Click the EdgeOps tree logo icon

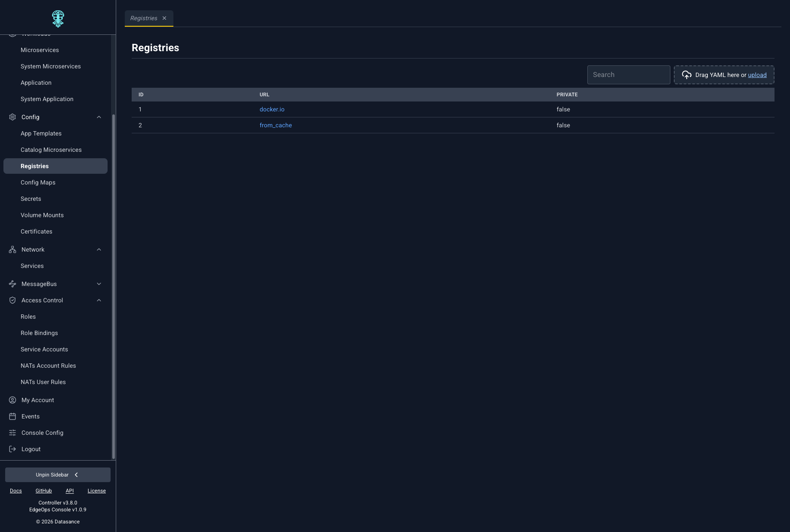pos(58,19)
